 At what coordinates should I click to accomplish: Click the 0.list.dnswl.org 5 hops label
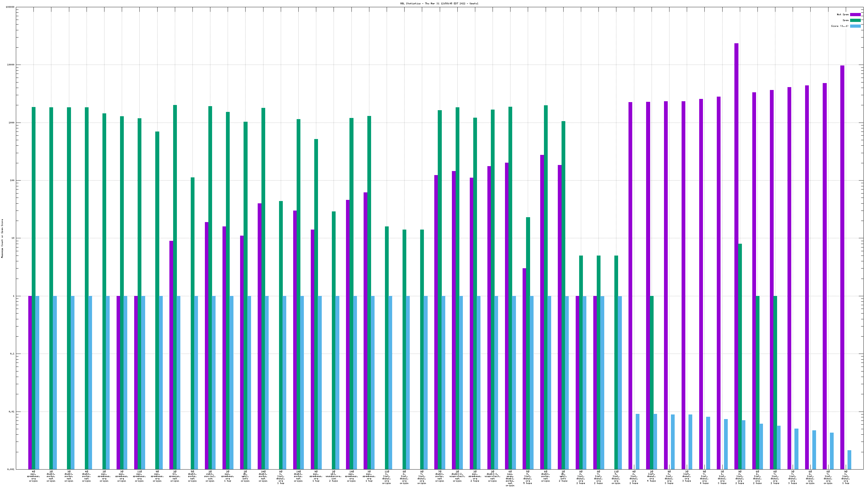528,478
